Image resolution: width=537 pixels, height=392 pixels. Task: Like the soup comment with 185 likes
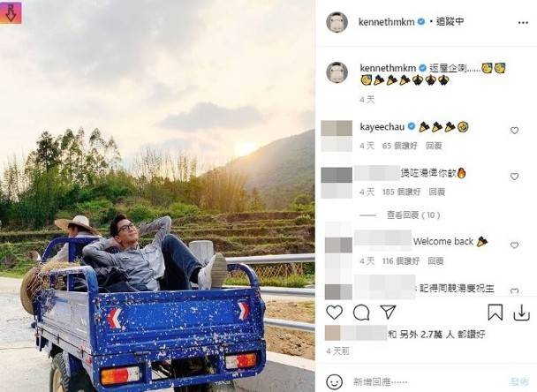[514, 177]
